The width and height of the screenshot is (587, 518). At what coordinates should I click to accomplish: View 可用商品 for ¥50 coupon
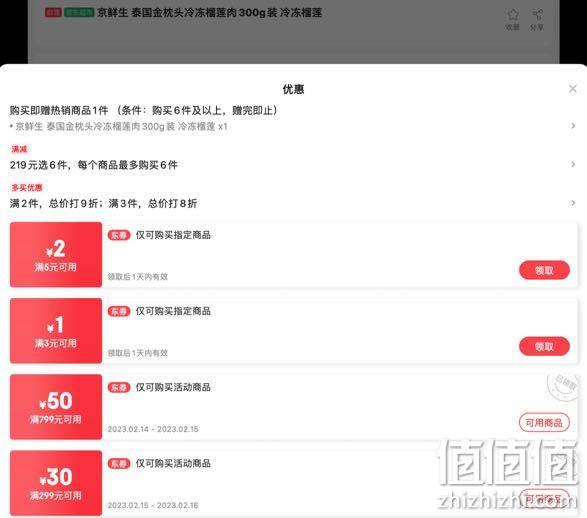coord(544,423)
